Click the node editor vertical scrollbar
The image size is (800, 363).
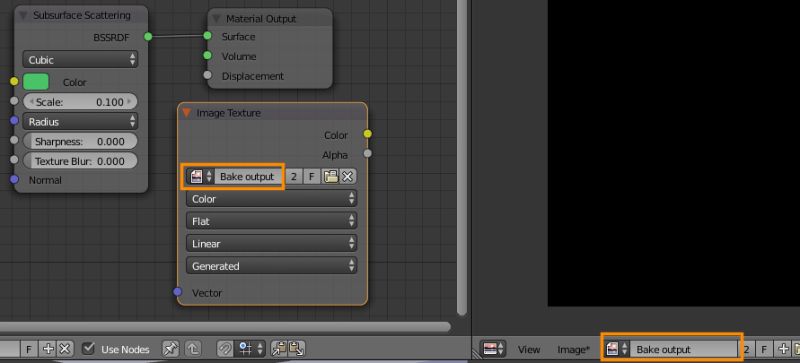click(462, 157)
